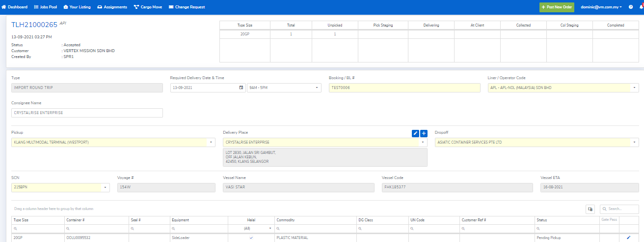
Task: Open the Dropoff location dropdown
Action: coord(634,142)
